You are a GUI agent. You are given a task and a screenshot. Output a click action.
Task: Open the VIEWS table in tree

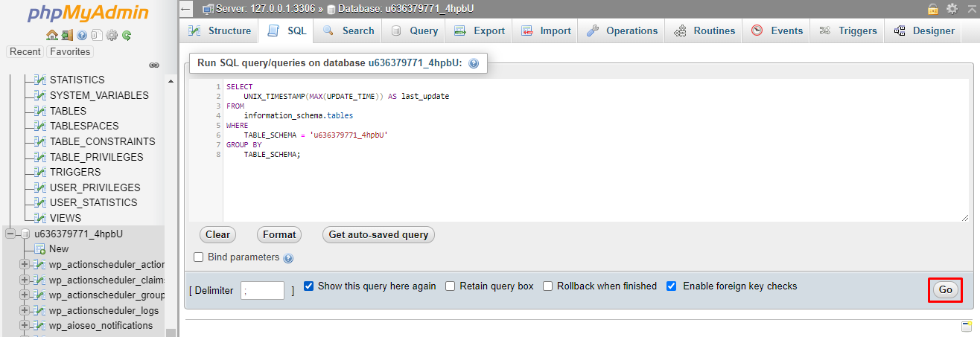coord(66,218)
